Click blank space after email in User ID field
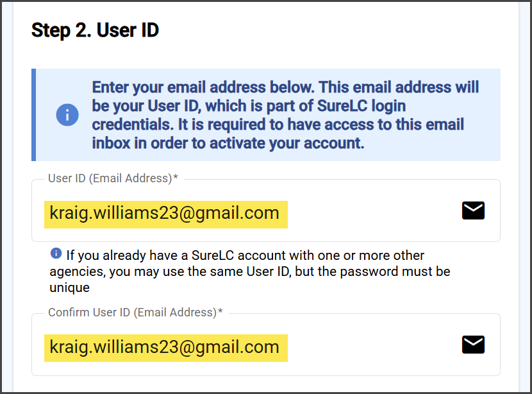This screenshot has height=394, width=532. [373, 214]
